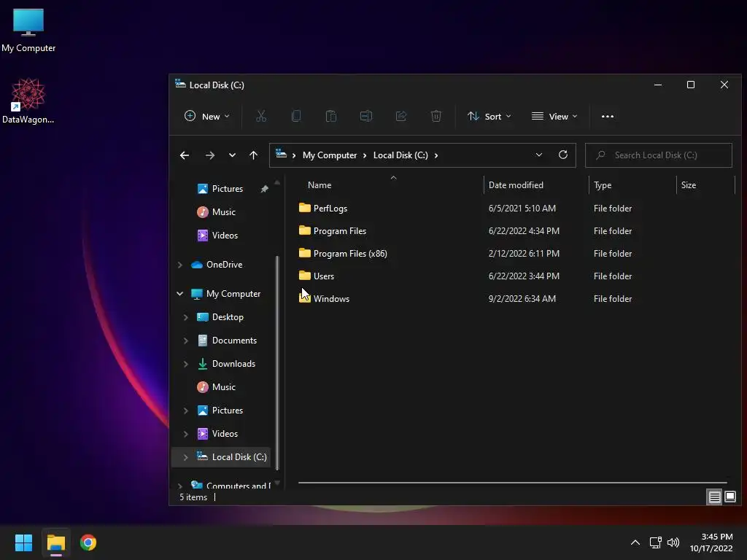Click the volume speaker tray icon
747x560 pixels.
(673, 542)
